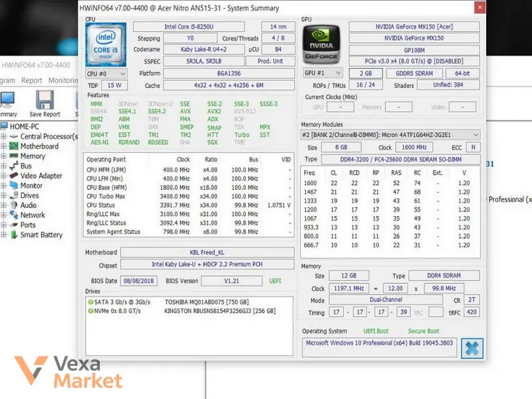Click the Memory chip icon in tree
Screen dimensions: 532x399
[13, 156]
